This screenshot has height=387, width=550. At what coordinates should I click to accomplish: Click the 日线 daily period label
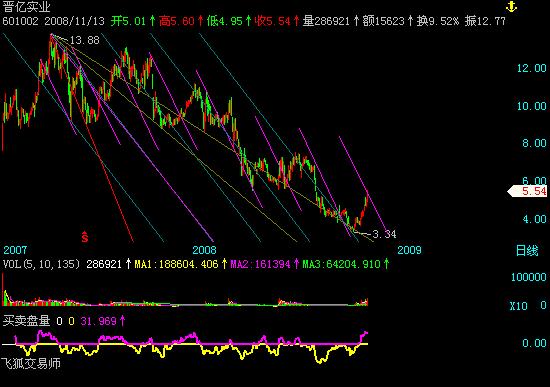point(527,251)
